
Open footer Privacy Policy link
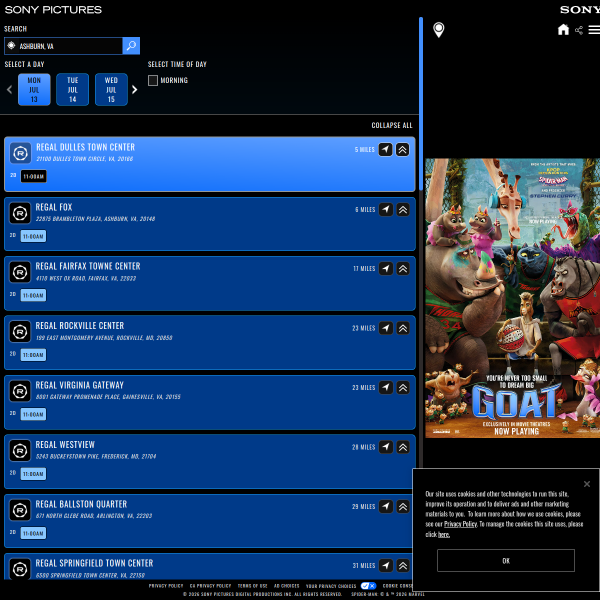pos(166,586)
